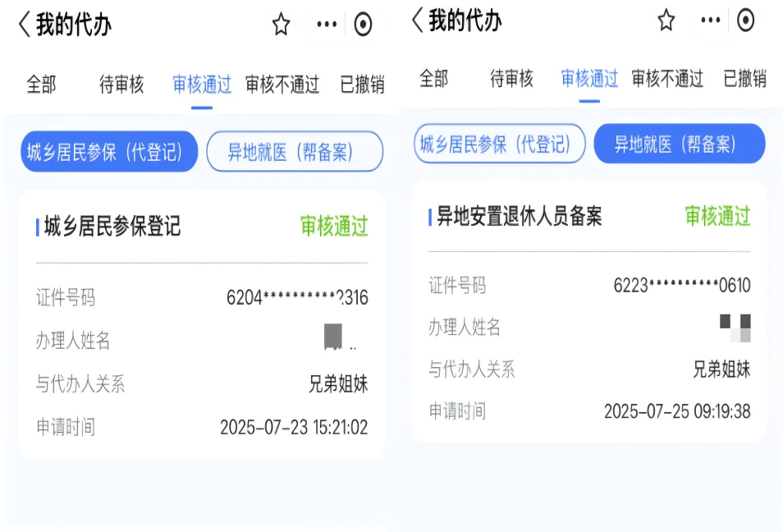Switch to the 全部 tab
Image resolution: width=783 pixels, height=532 pixels.
[x=43, y=84]
